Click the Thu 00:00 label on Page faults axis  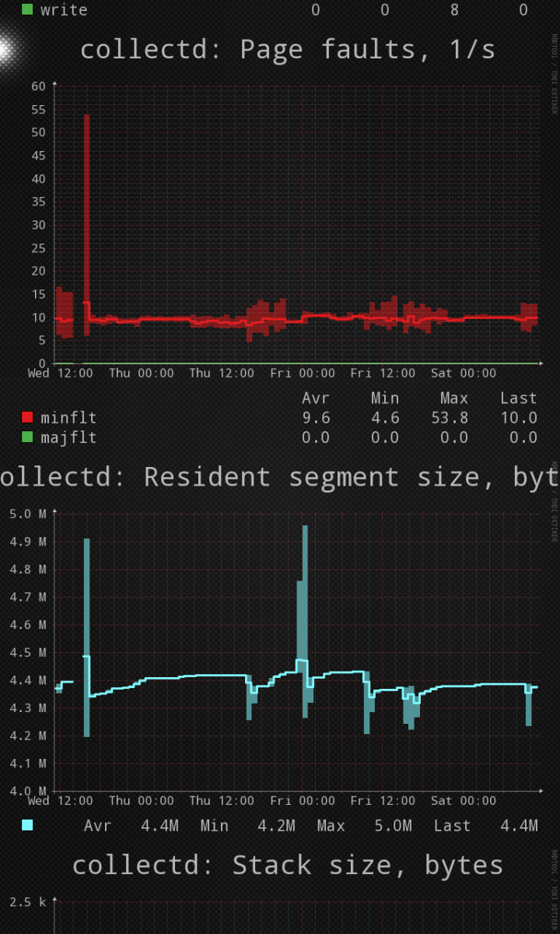tap(142, 374)
